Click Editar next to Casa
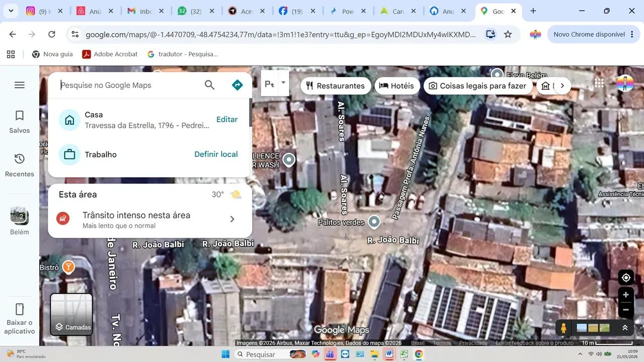 (x=227, y=119)
